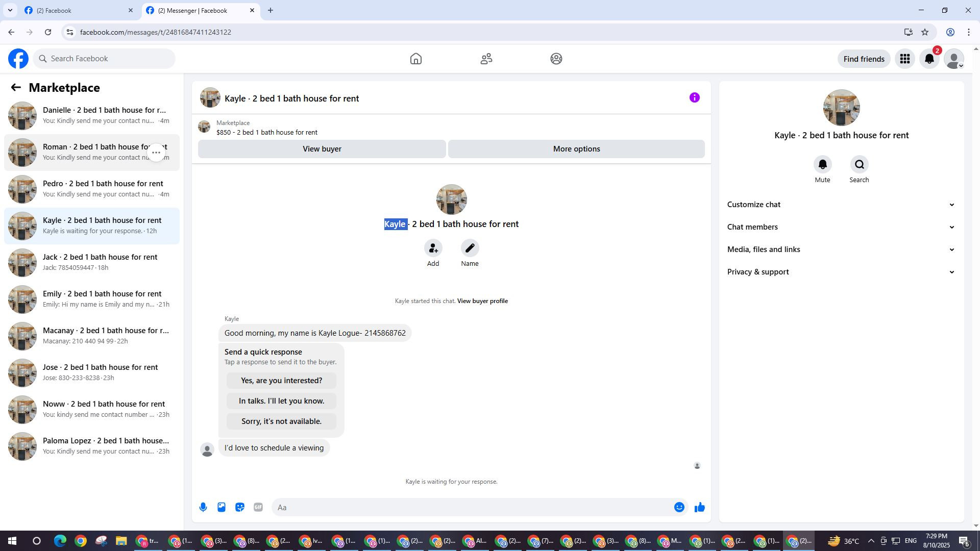The height and width of the screenshot is (551, 980).
Task: Click the purple conversation info icon
Action: [x=694, y=97]
